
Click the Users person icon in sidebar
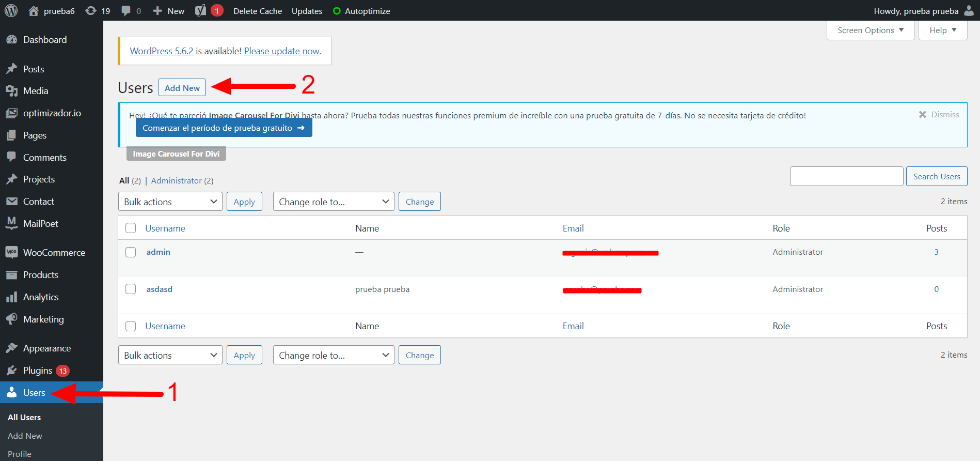11,393
